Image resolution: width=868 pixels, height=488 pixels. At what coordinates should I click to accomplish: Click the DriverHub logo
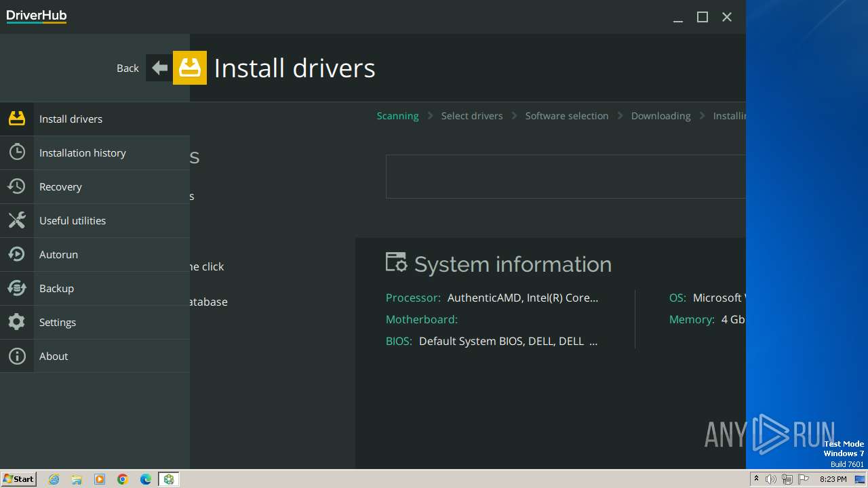37,16
